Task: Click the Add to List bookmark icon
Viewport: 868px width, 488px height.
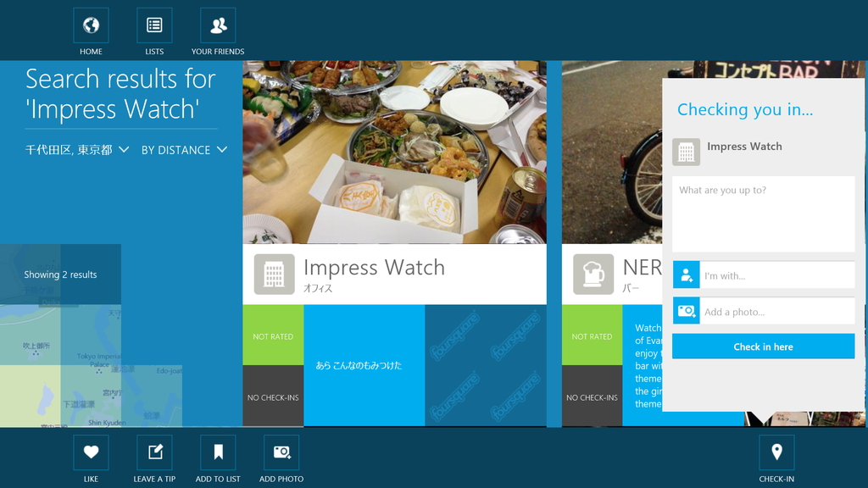Action: point(218,452)
